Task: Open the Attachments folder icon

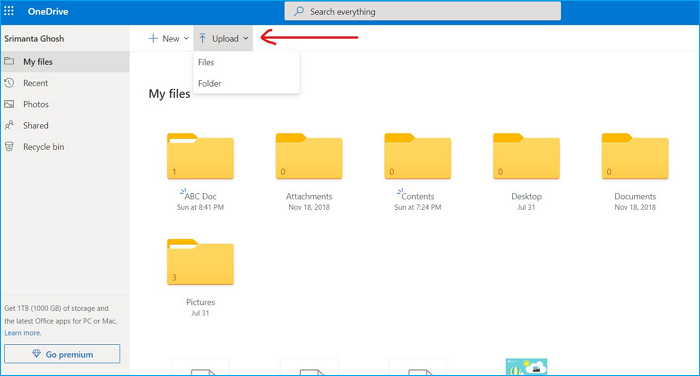Action: pyautogui.click(x=309, y=156)
